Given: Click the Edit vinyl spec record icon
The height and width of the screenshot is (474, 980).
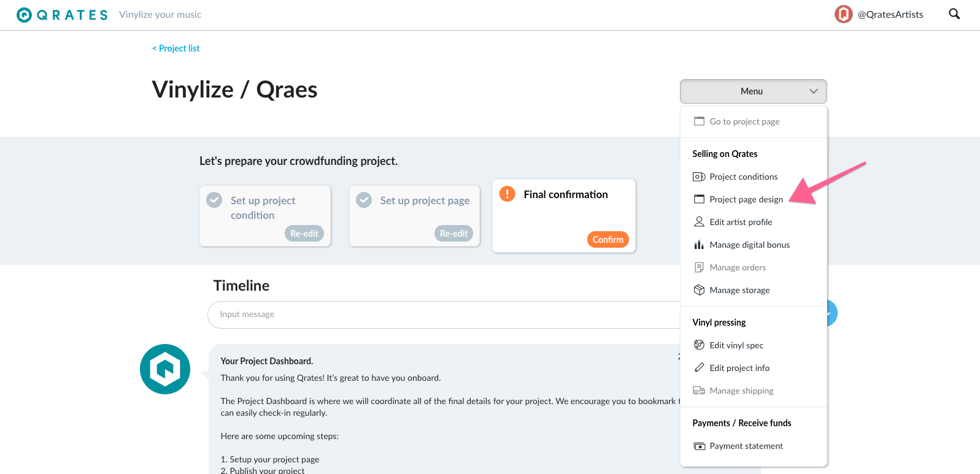Looking at the screenshot, I should [699, 345].
